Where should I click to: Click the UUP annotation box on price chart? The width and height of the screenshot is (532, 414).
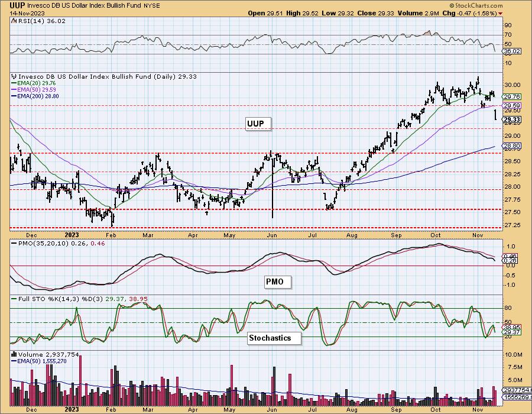258,124
